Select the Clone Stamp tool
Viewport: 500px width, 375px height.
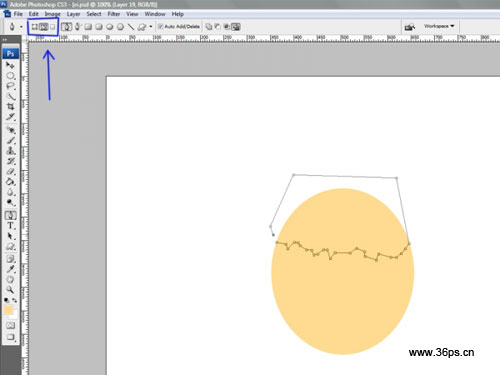10,151
